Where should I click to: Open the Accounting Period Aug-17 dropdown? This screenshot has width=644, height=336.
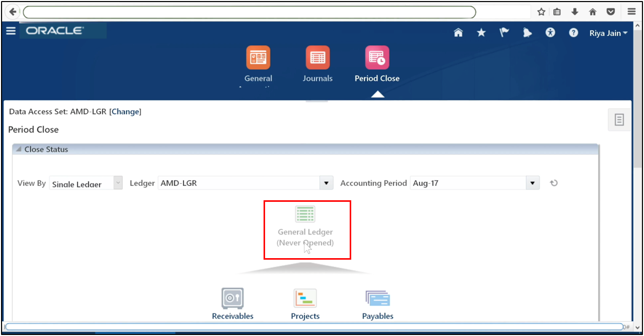pos(532,183)
